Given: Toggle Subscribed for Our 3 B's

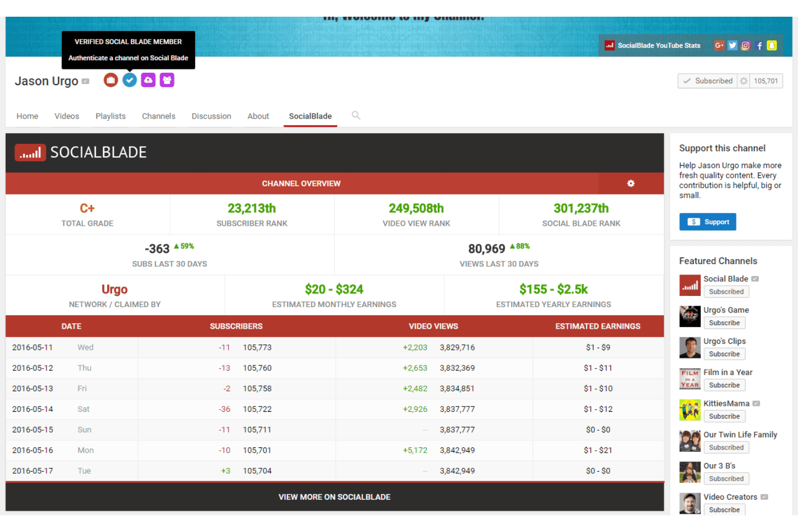Looking at the screenshot, I should click(x=726, y=479).
